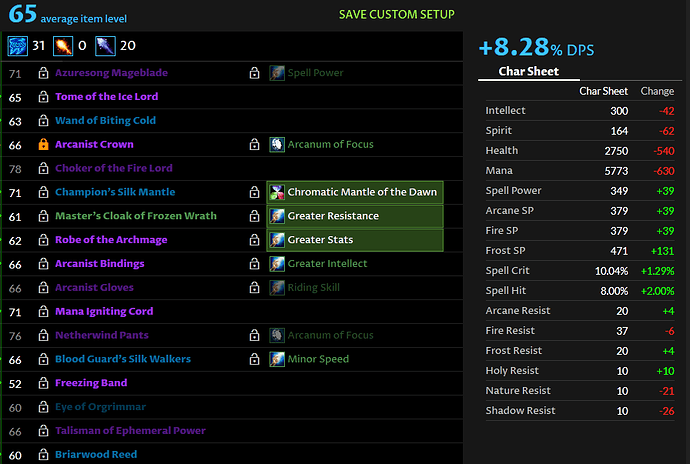
Task: Click Greater Resistance enchant icon
Action: pos(277,216)
